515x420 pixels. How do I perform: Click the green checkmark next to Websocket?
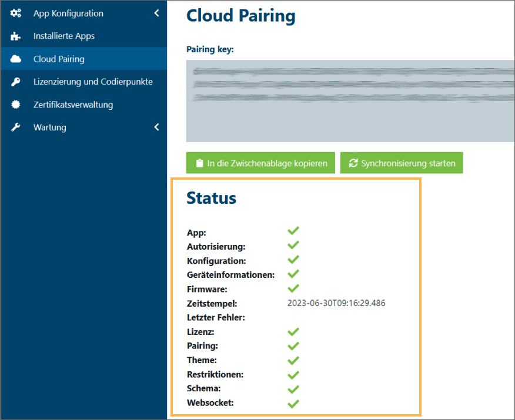click(293, 404)
